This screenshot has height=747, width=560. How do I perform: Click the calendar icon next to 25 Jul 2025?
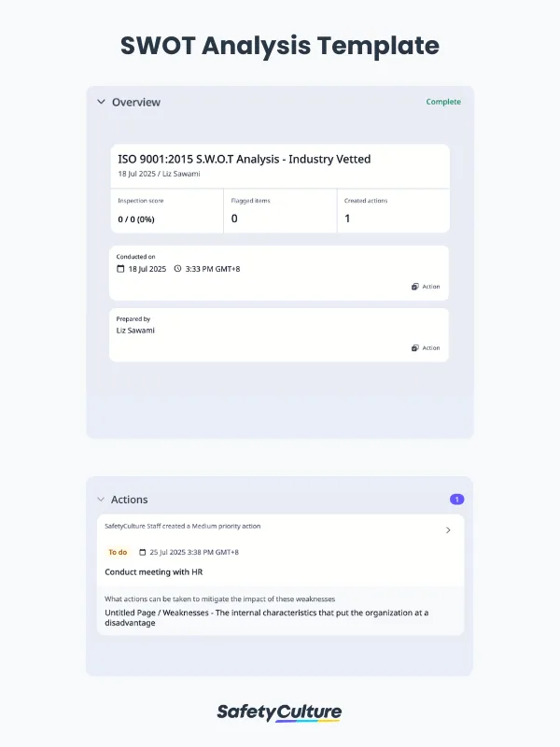point(143,552)
